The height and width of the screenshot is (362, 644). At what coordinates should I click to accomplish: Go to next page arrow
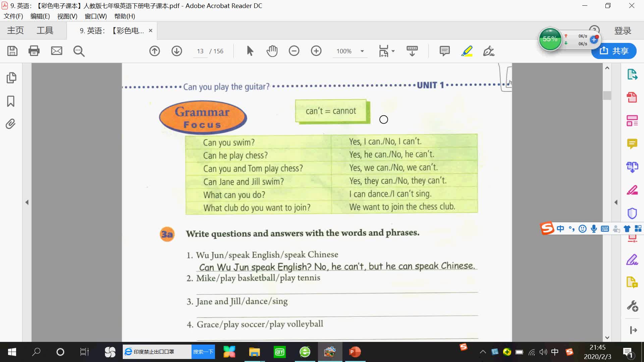[x=177, y=51]
